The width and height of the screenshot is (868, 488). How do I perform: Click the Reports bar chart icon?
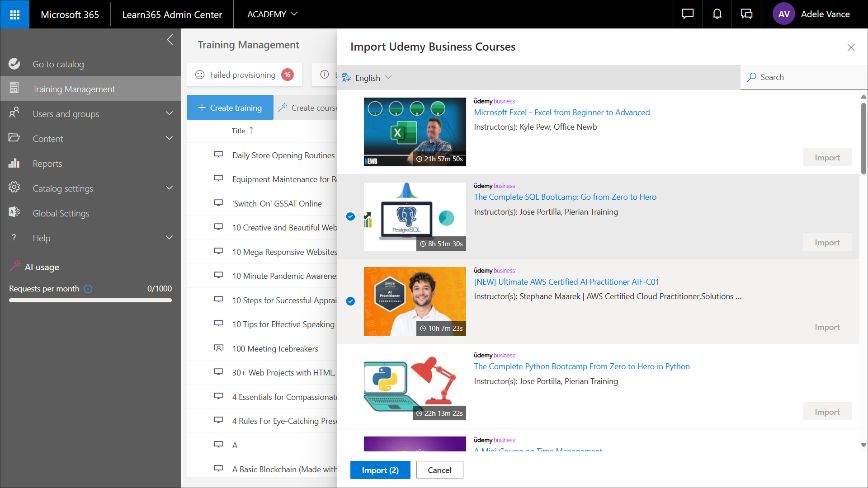click(x=14, y=164)
